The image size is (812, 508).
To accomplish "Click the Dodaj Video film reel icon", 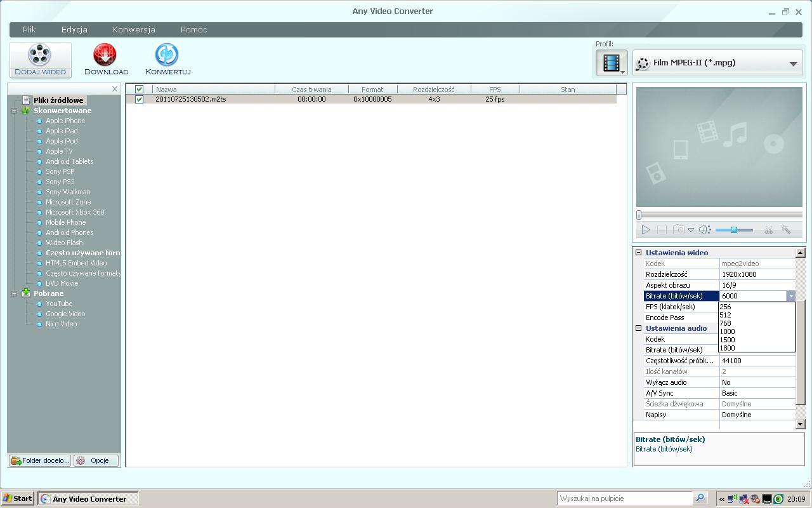I will pos(40,55).
